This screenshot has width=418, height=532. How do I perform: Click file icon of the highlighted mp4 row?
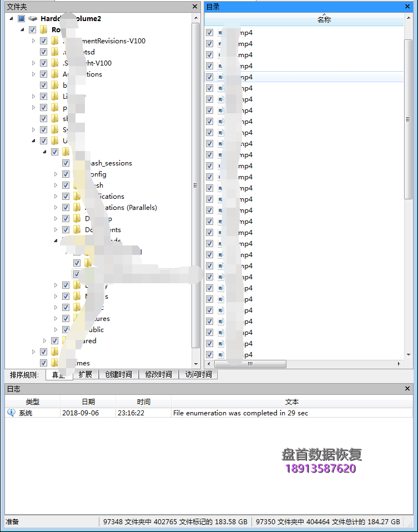click(221, 77)
